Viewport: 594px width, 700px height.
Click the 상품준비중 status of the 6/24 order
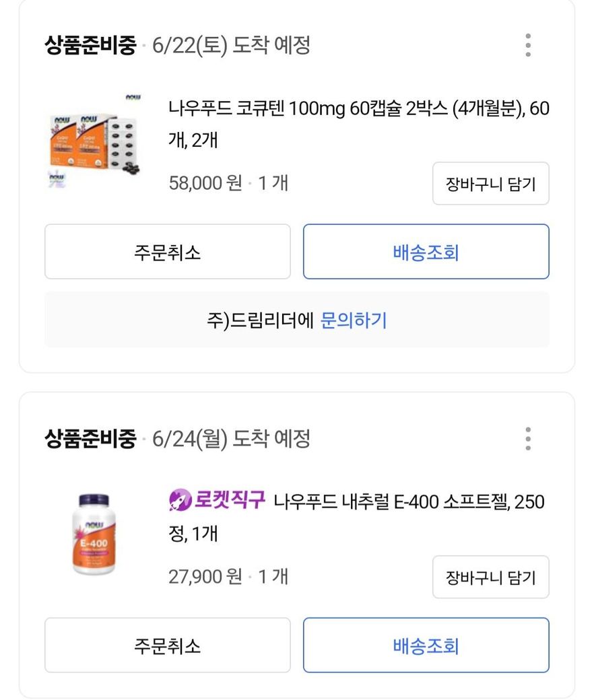coord(90,440)
